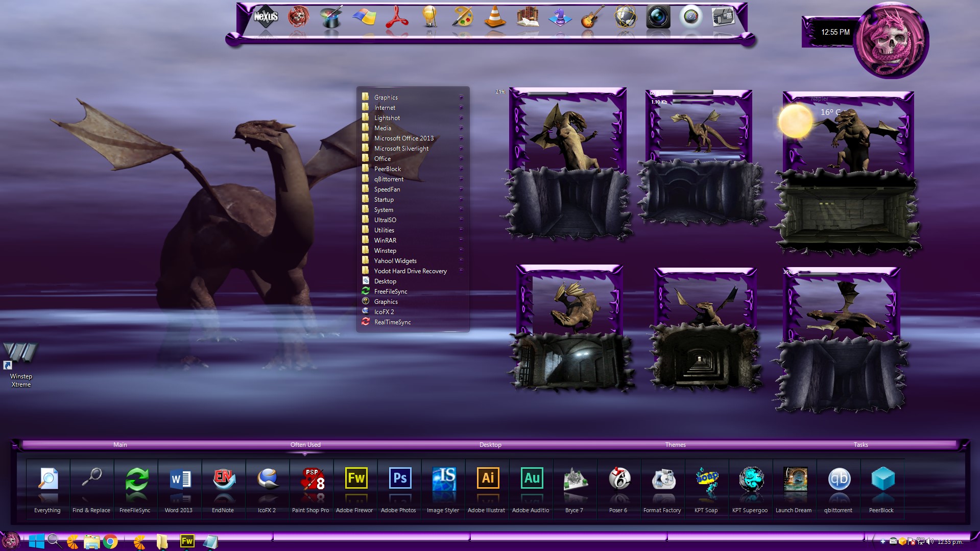This screenshot has width=980, height=551.
Task: Launch Adobe Audition from the dock
Action: click(531, 479)
